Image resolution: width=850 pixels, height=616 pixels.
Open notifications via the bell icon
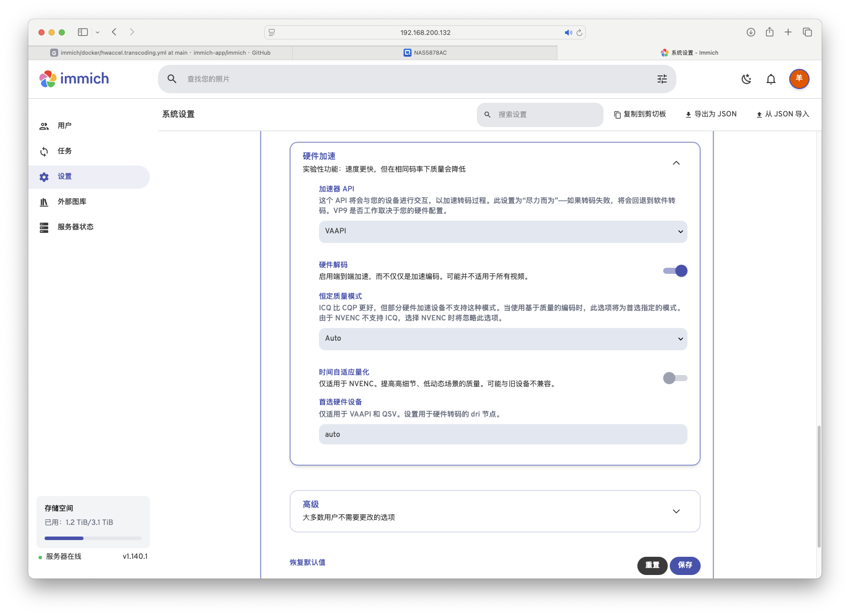tap(770, 79)
